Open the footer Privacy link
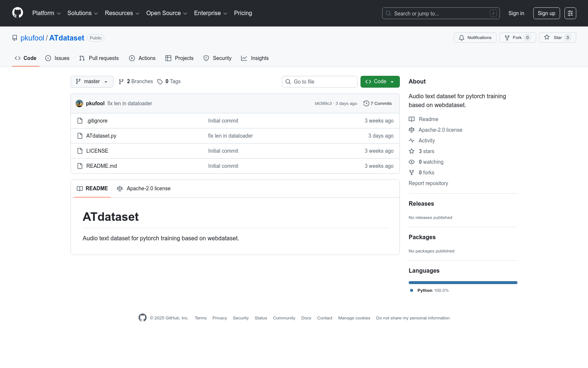Image resolution: width=588 pixels, height=368 pixels. (x=220, y=318)
